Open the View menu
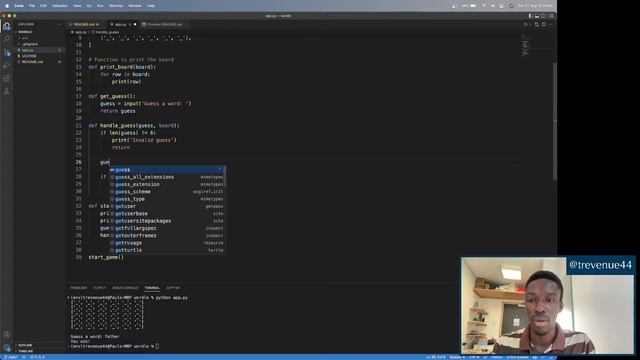This screenshot has height=360, width=640. [x=77, y=6]
